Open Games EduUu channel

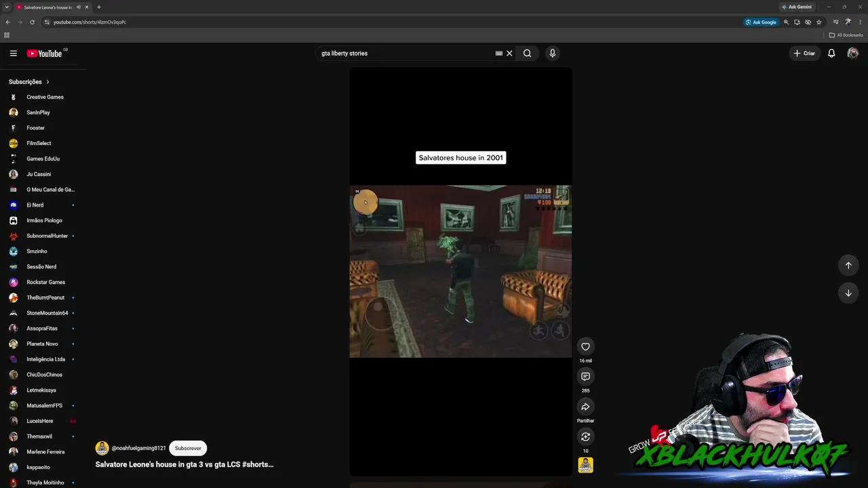43,159
